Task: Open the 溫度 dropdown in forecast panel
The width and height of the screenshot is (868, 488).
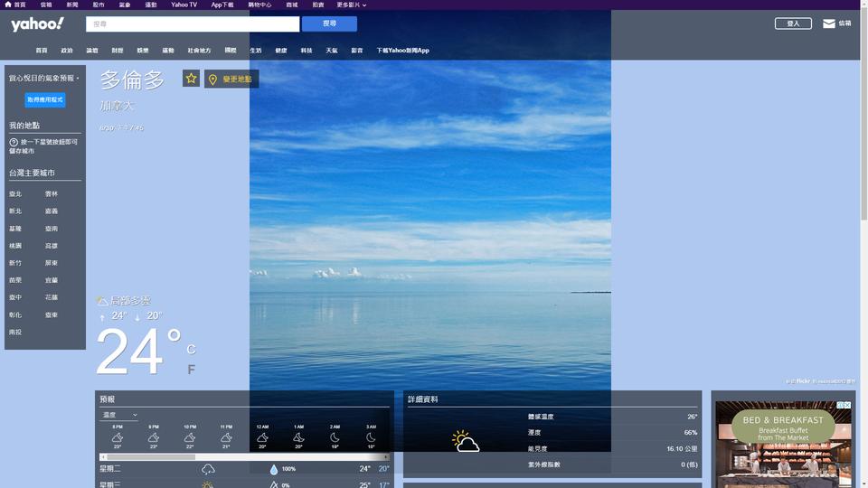Action: tap(119, 415)
